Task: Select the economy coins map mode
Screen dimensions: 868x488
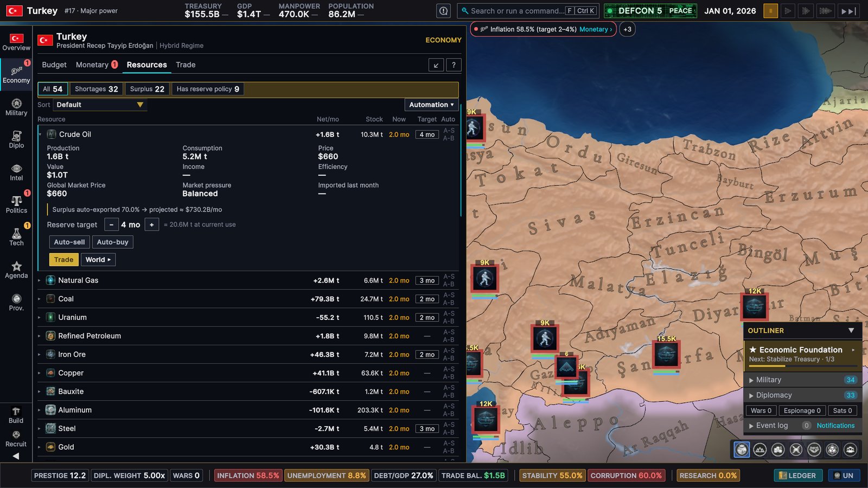Action: [778, 450]
